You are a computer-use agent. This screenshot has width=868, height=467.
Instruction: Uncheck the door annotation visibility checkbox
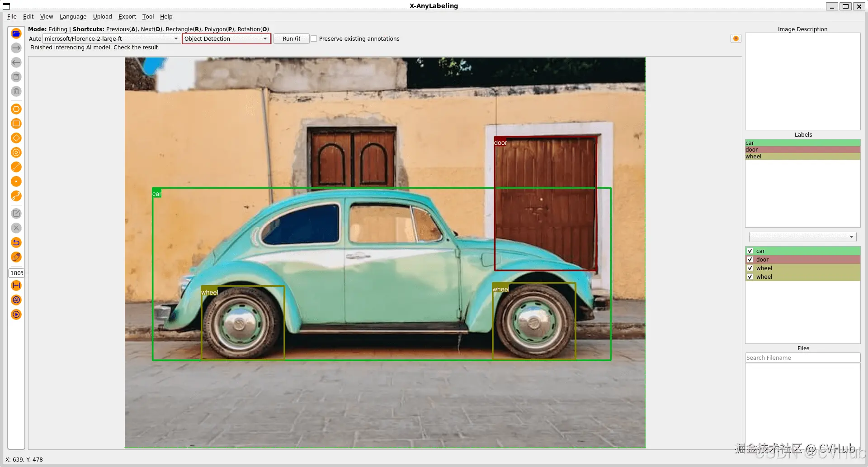(750, 260)
